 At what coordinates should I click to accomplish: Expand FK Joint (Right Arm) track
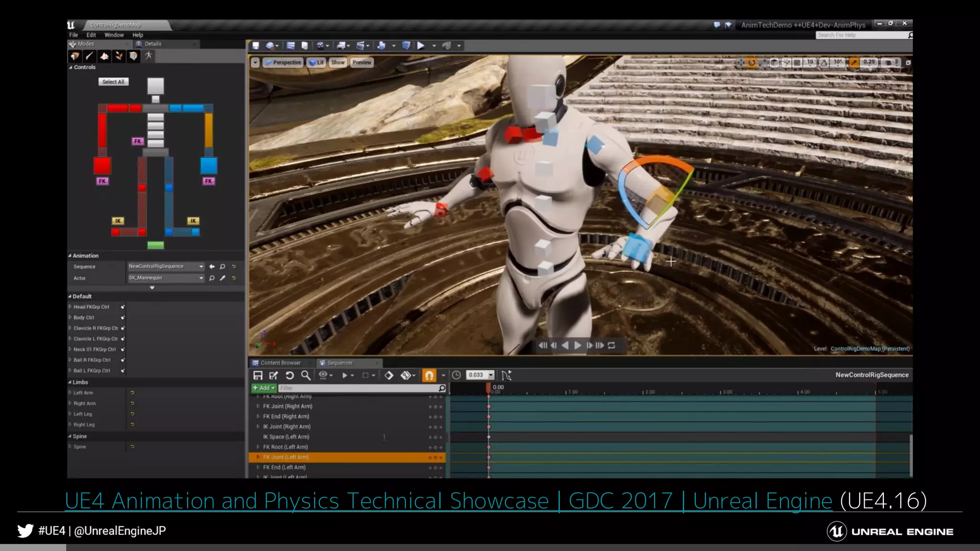coord(258,406)
